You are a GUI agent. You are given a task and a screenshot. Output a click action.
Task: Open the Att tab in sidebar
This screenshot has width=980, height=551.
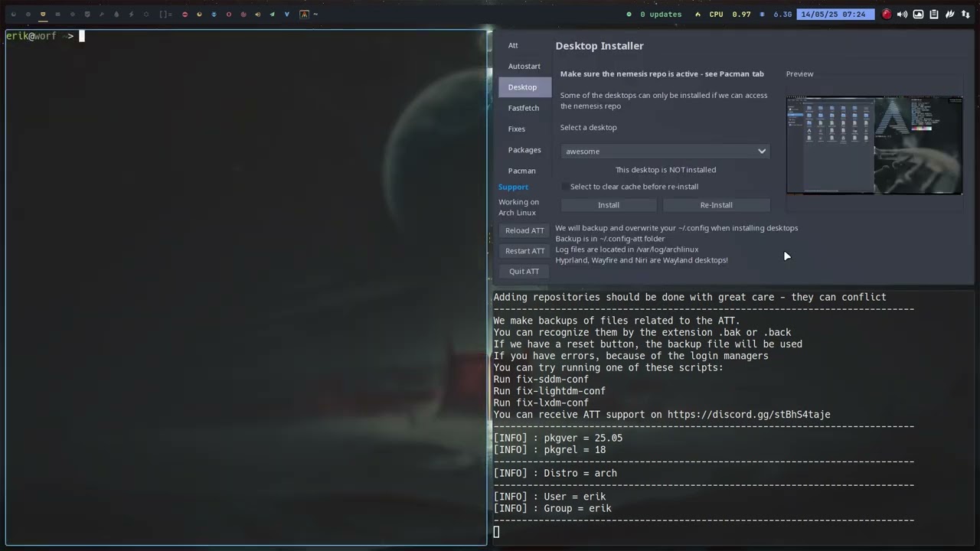[x=513, y=45]
